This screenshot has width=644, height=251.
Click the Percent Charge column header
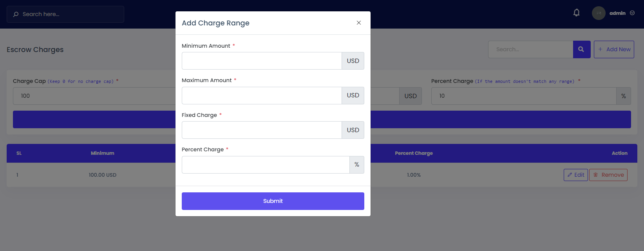click(414, 153)
